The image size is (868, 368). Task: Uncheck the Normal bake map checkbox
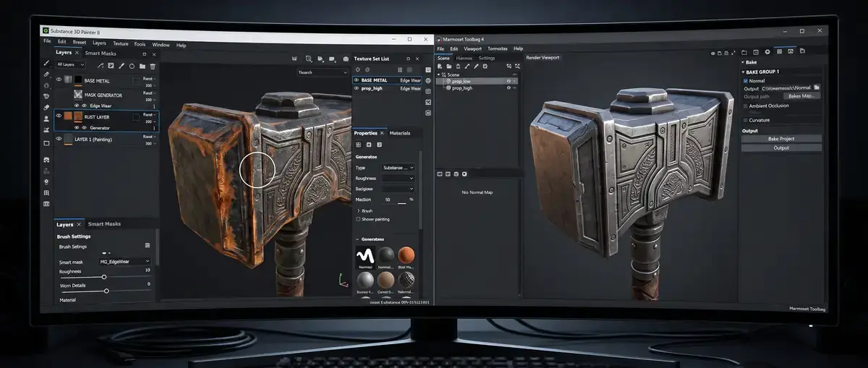coord(746,81)
